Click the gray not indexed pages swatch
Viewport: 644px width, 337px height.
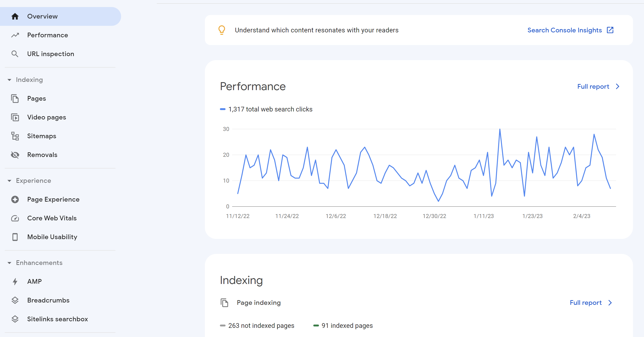222,326
